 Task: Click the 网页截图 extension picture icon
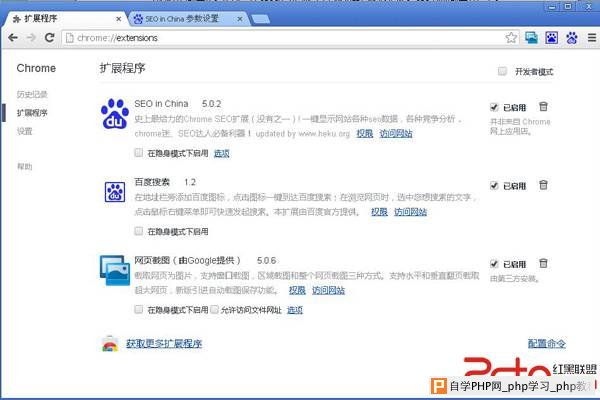click(115, 270)
